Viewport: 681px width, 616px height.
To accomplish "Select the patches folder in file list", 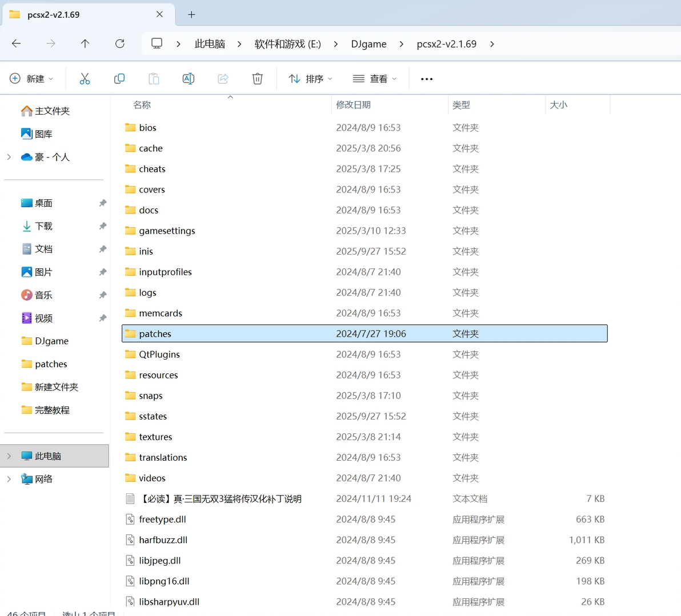I will [x=365, y=333].
